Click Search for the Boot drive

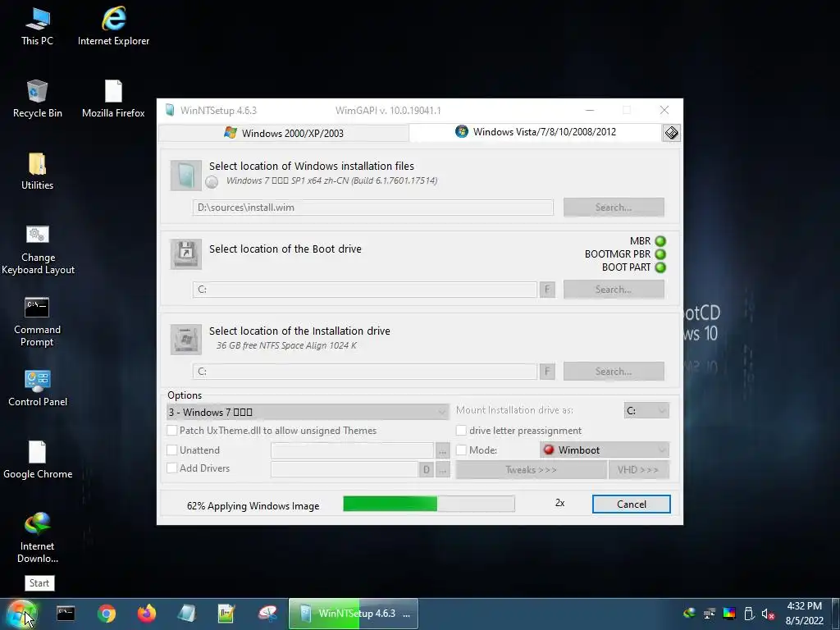[614, 290]
